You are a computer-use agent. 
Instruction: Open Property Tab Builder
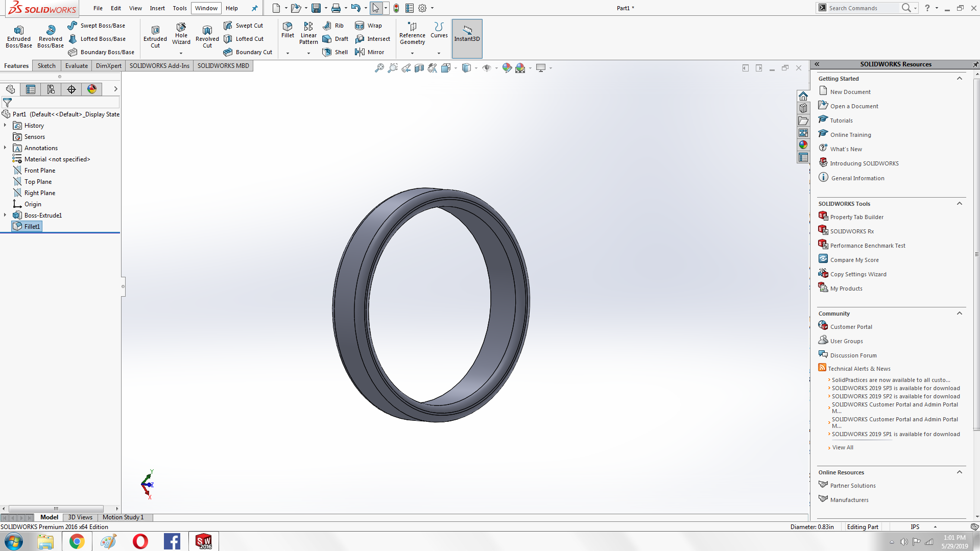pyautogui.click(x=857, y=217)
